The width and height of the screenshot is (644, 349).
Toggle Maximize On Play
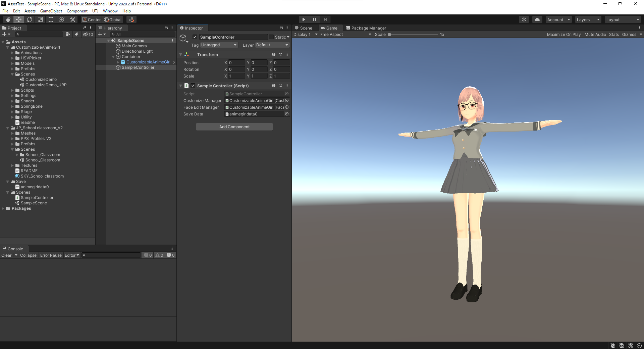click(563, 34)
